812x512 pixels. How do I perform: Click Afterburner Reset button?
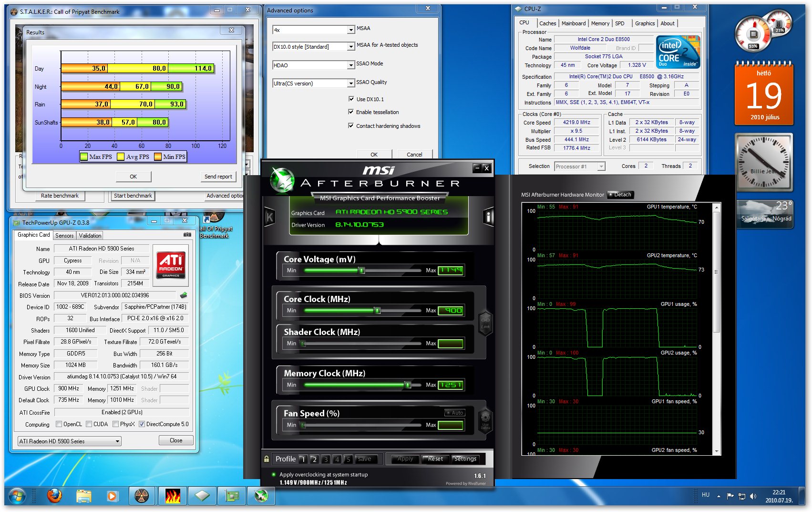tap(435, 459)
